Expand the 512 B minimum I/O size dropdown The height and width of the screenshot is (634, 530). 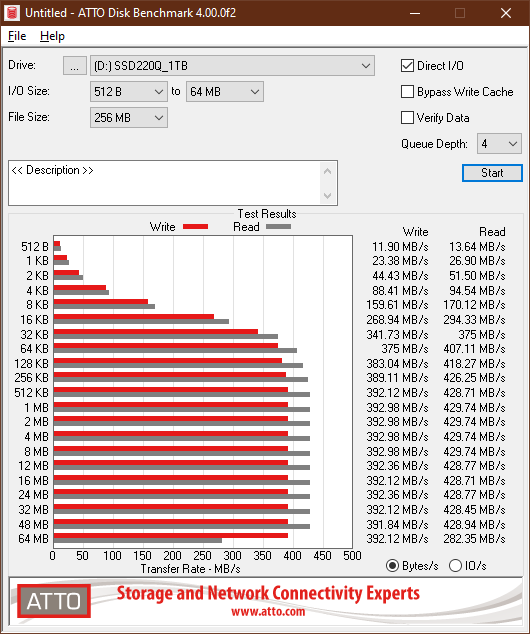coord(129,92)
